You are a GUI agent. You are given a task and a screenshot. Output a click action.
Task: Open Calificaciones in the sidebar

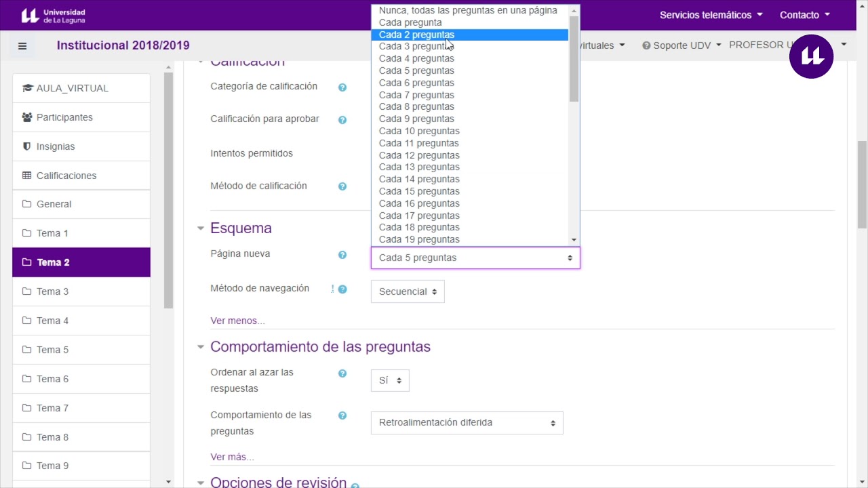point(81,176)
